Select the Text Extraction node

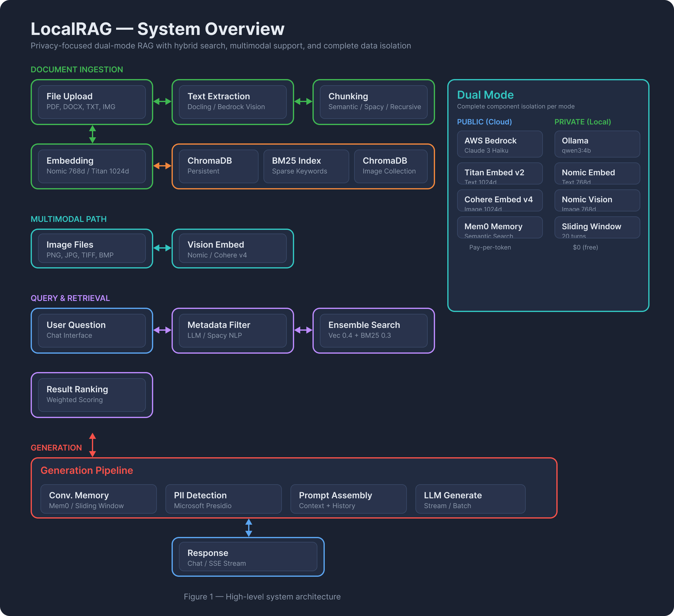[x=233, y=102]
